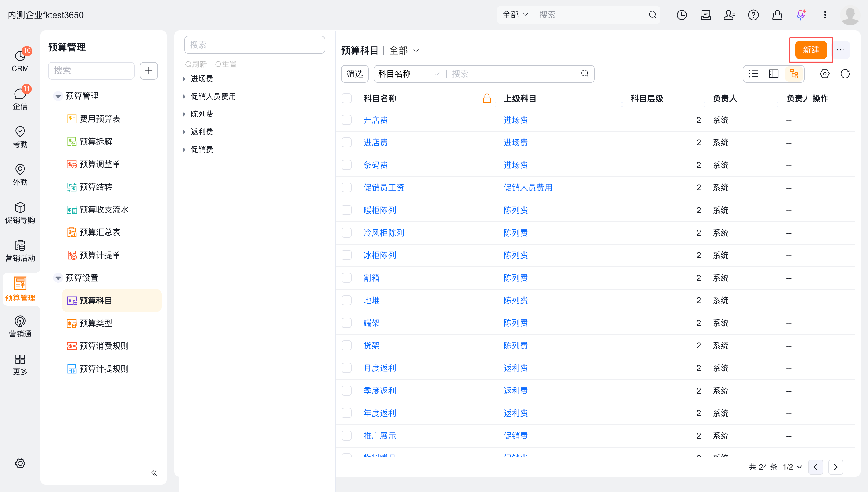Check the 割箱 row checkbox
Screen dimensions: 868x492
[346, 278]
